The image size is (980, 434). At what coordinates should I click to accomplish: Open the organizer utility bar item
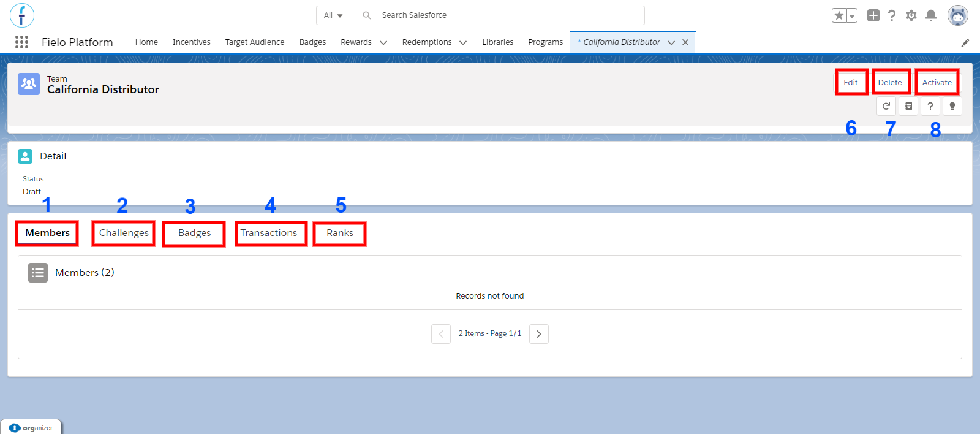[31, 428]
